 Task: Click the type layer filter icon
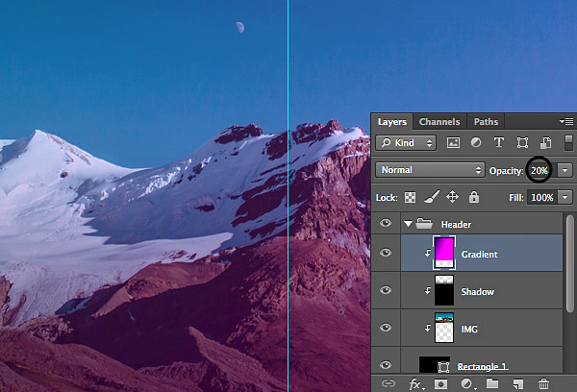[499, 142]
